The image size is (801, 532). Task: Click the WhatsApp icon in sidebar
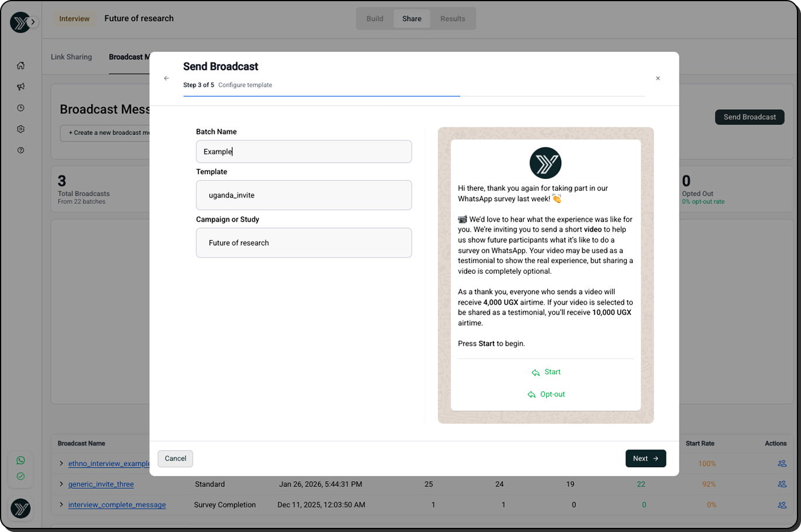click(x=20, y=461)
